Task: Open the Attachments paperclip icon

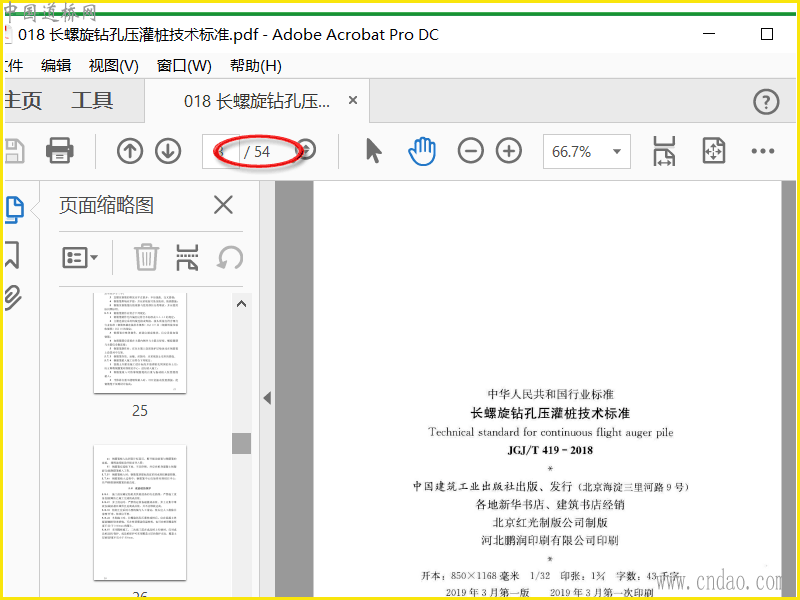Action: tap(13, 298)
